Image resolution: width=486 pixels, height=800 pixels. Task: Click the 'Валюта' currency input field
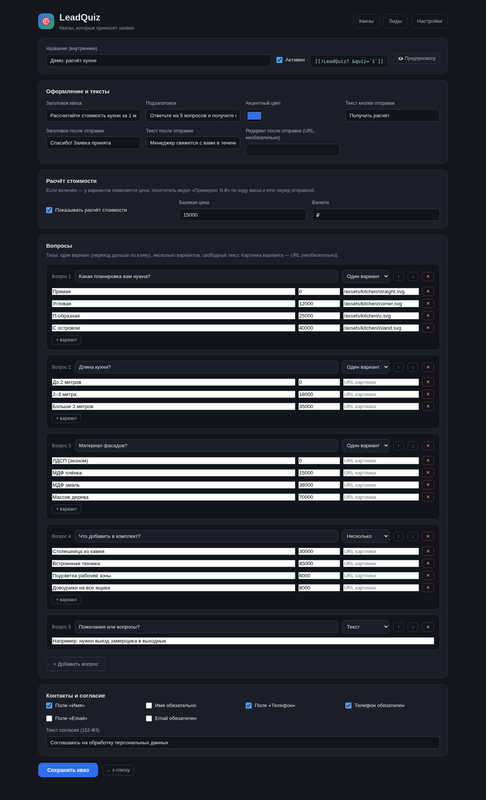[376, 215]
